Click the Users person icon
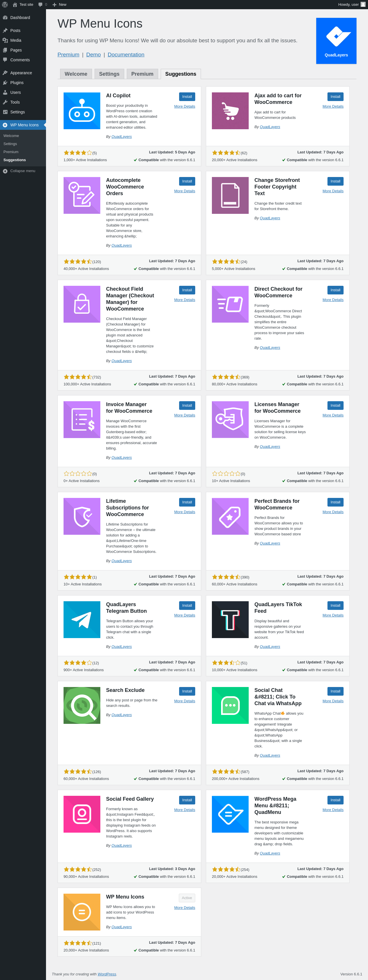 coord(5,92)
